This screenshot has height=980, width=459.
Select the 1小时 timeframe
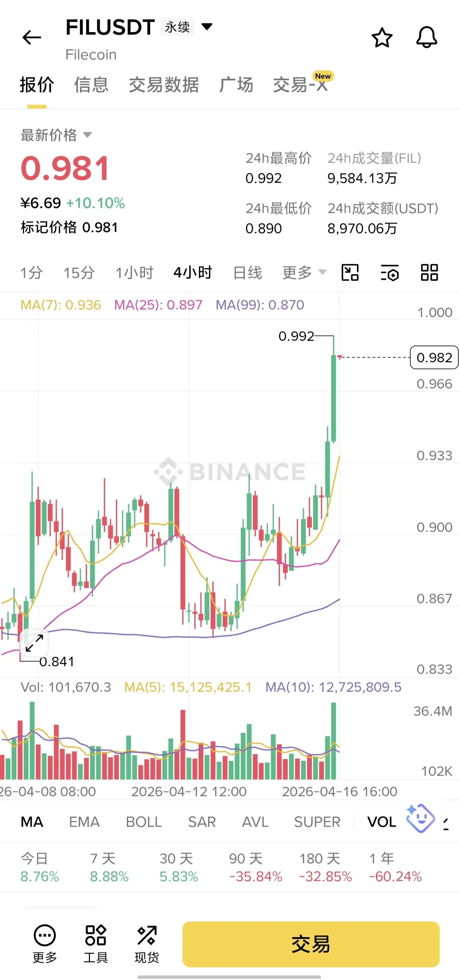tap(134, 272)
